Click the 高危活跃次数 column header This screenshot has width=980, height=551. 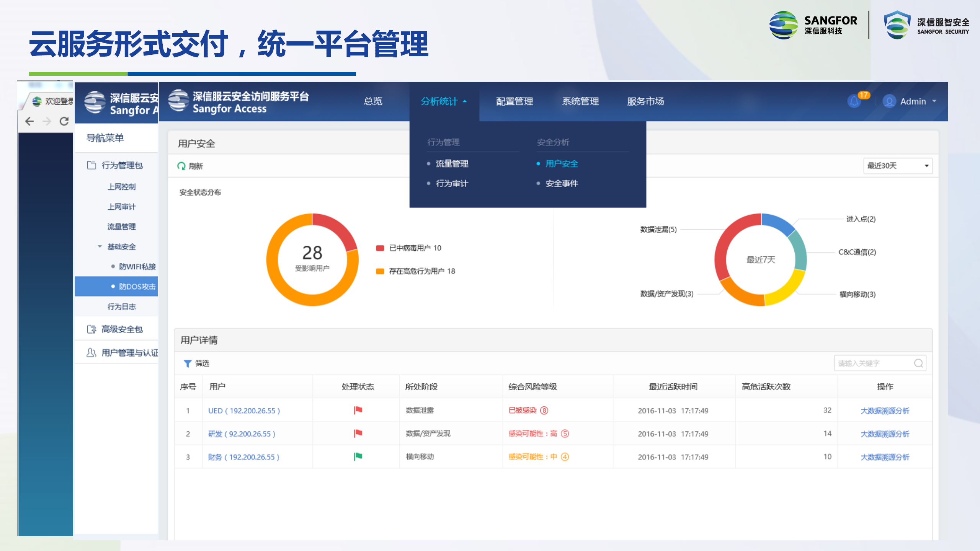click(766, 386)
